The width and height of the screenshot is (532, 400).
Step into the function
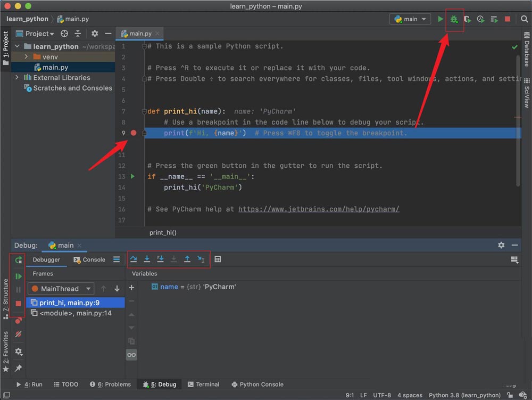pos(147,259)
